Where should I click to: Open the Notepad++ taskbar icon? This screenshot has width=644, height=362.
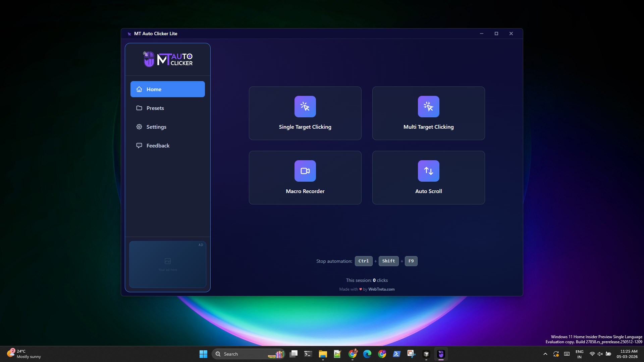337,354
